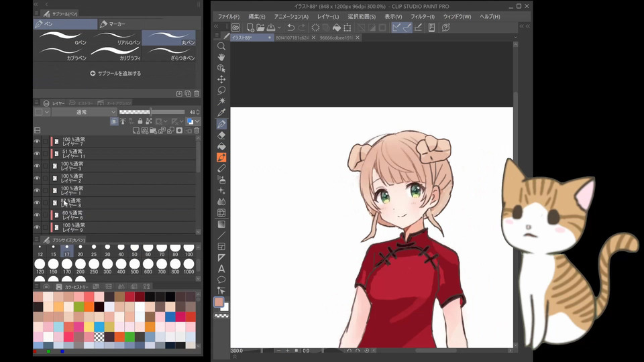Select the orange highlighted brush tool
Viewport: 644px width, 362px height.
coord(221,157)
